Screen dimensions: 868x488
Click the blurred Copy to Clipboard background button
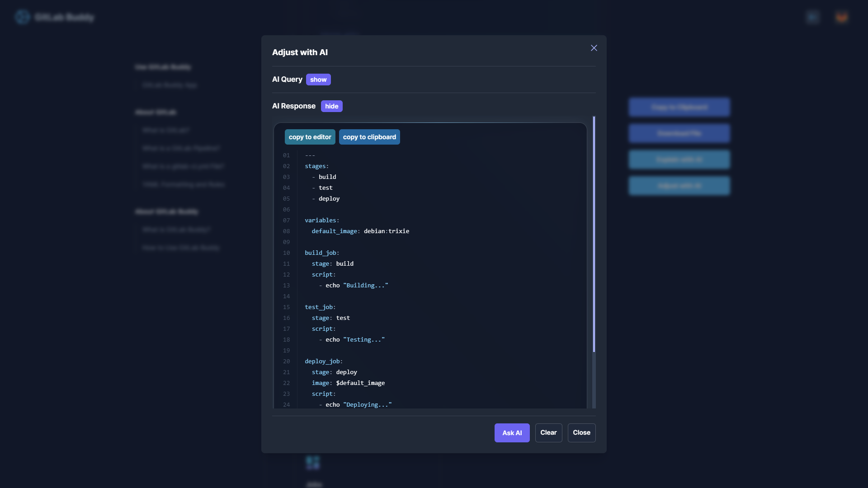(x=679, y=107)
